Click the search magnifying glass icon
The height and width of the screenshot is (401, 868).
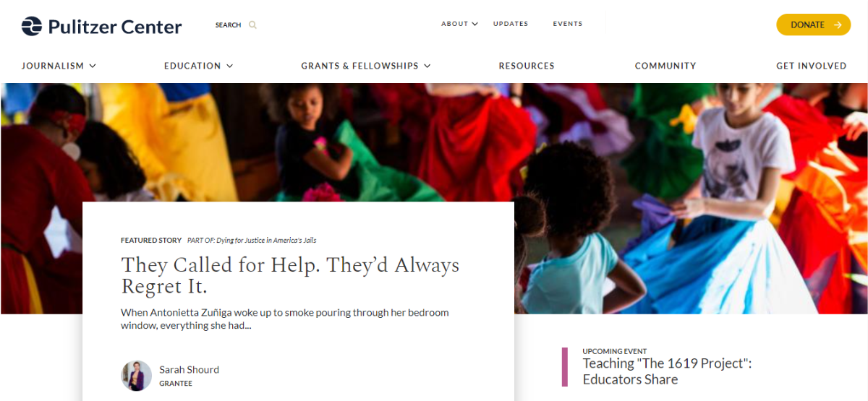[252, 25]
